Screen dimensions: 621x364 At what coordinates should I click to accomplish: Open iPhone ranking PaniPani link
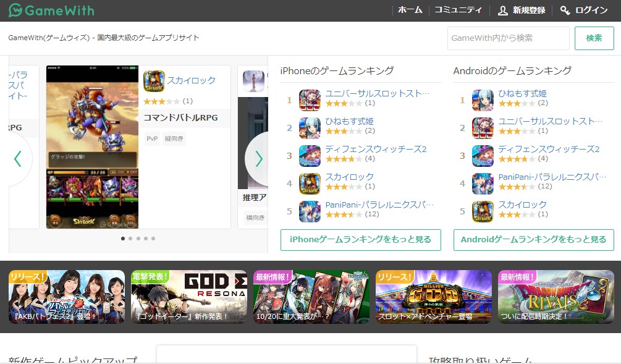[x=379, y=205]
